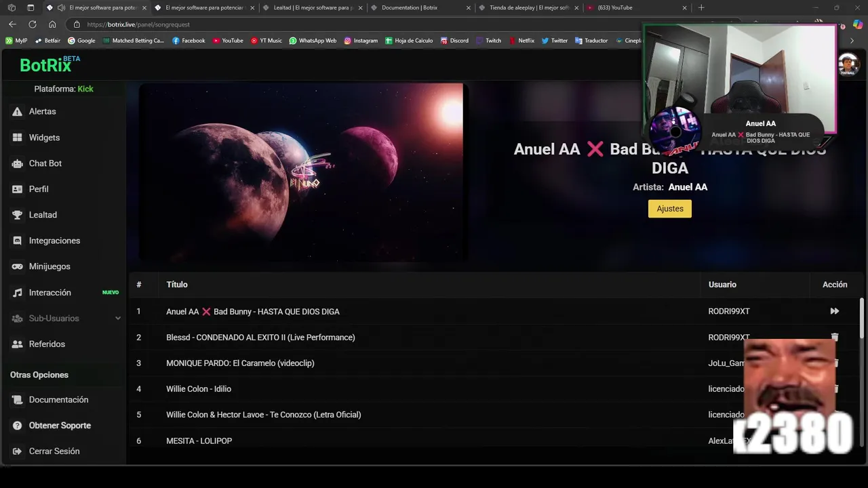Select 'Willie Colon - Idilio' row
The image size is (868, 488).
click(x=495, y=389)
